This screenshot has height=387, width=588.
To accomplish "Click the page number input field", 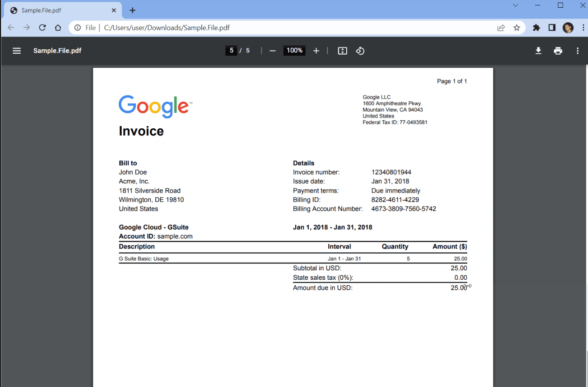I will (231, 50).
